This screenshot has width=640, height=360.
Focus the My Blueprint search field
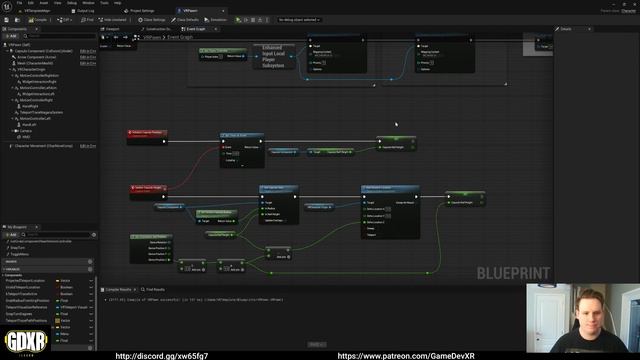56,235
